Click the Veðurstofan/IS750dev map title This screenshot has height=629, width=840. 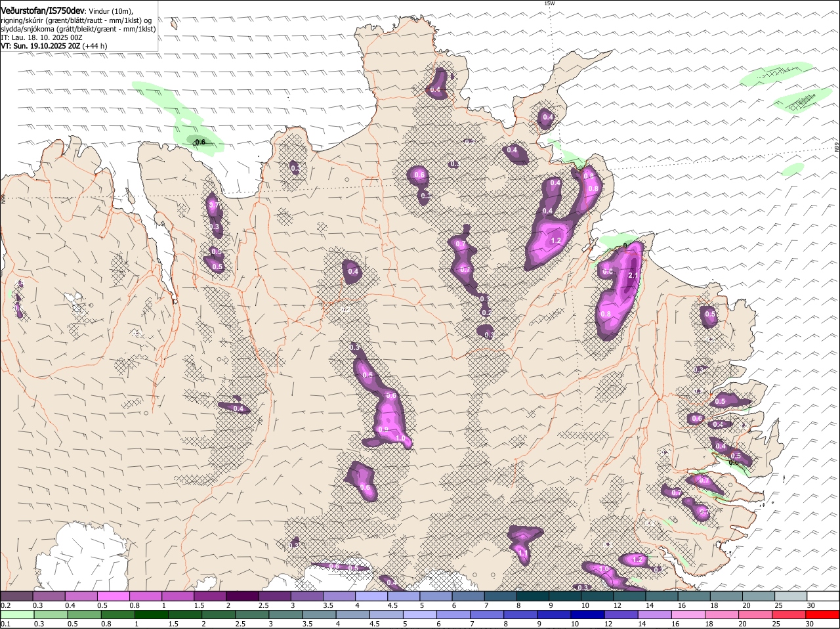(x=43, y=11)
